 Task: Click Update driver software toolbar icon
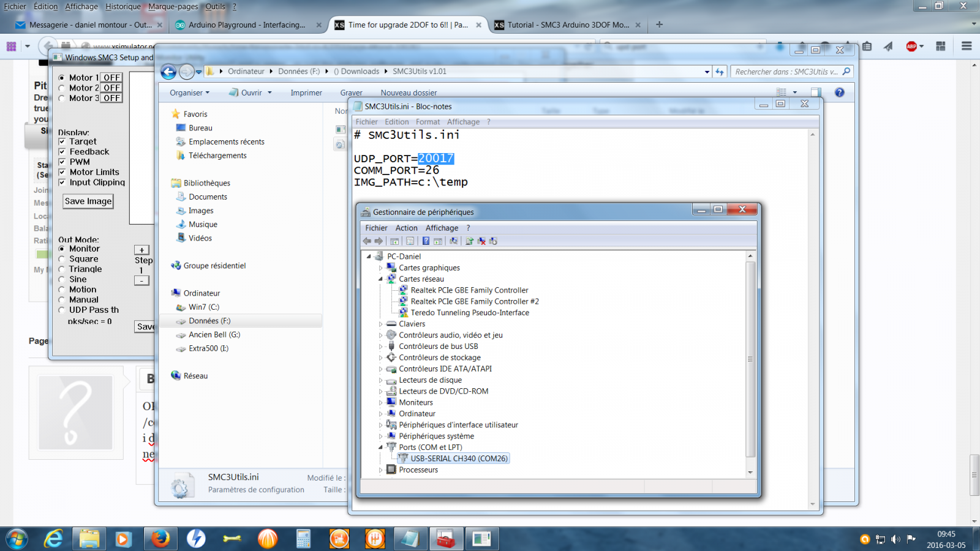coord(469,241)
